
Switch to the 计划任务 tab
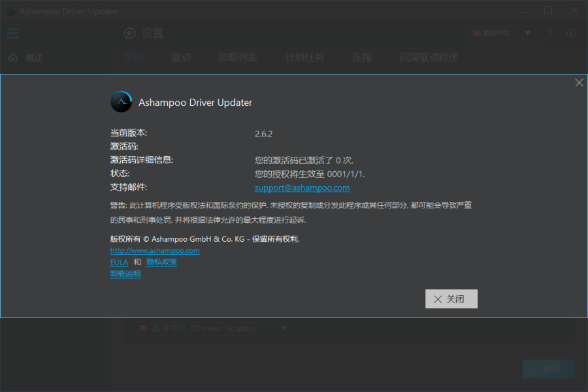pyautogui.click(x=304, y=57)
